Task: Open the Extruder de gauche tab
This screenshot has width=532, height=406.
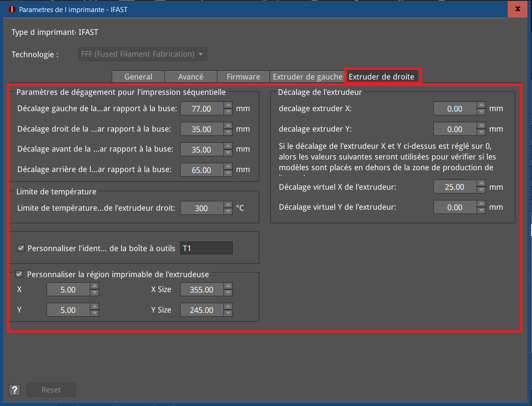Action: pyautogui.click(x=307, y=77)
